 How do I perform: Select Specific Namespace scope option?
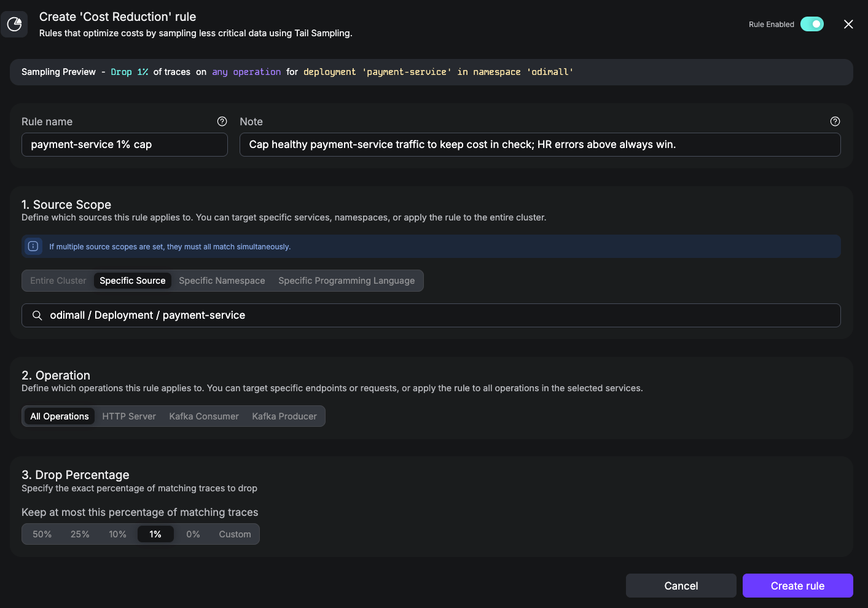(222, 281)
